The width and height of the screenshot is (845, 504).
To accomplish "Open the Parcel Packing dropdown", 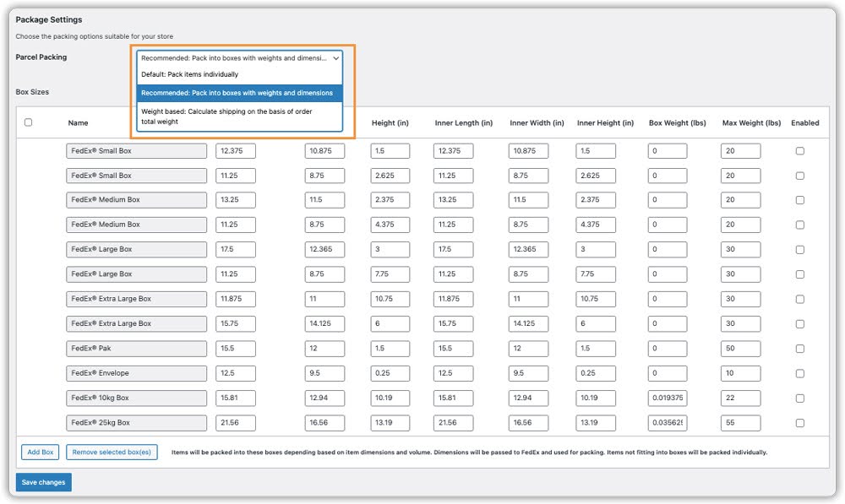I will [x=238, y=58].
